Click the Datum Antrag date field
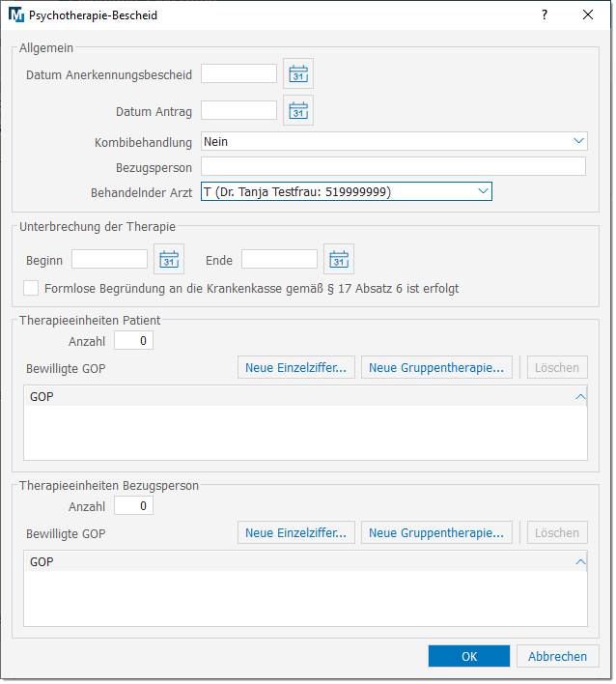The height and width of the screenshot is (684, 616). (x=238, y=111)
